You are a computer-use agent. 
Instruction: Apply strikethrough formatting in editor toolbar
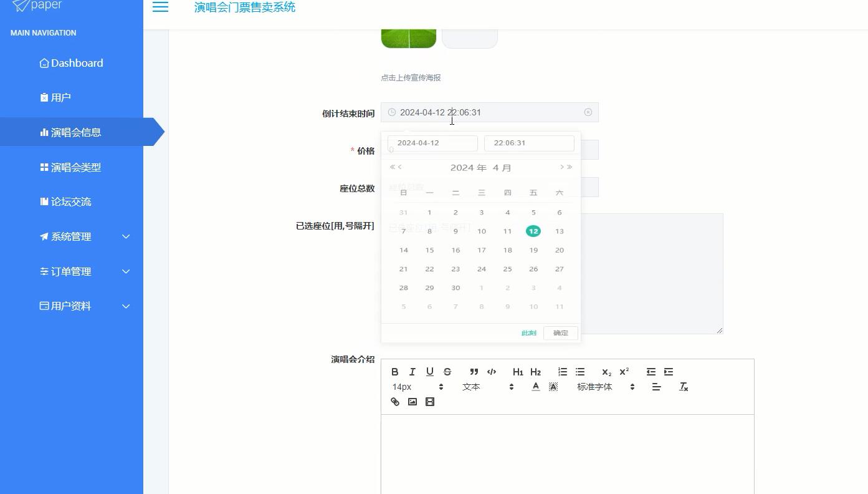(447, 372)
